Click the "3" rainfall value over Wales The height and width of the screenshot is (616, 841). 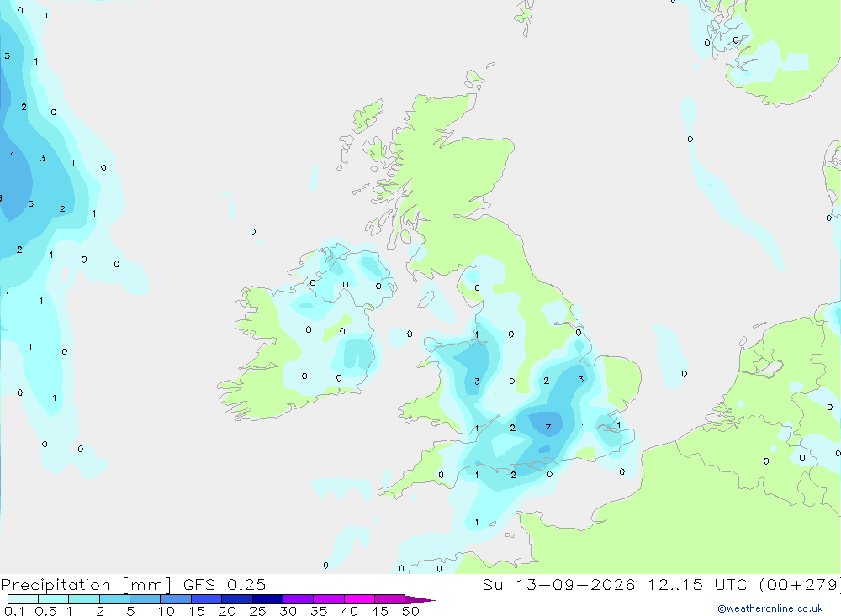pyautogui.click(x=477, y=382)
